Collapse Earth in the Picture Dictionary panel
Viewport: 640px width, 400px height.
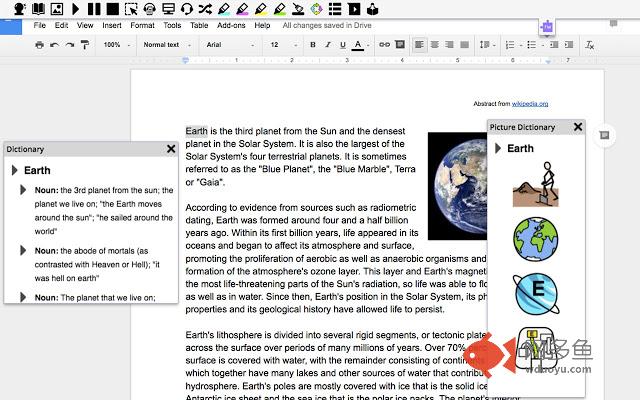point(498,148)
